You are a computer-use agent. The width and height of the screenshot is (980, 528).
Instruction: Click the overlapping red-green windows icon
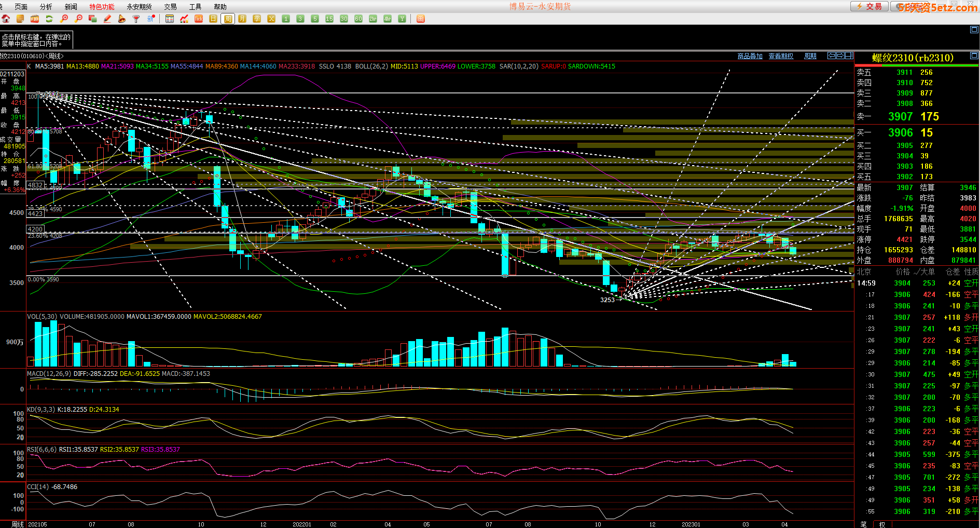93,19
